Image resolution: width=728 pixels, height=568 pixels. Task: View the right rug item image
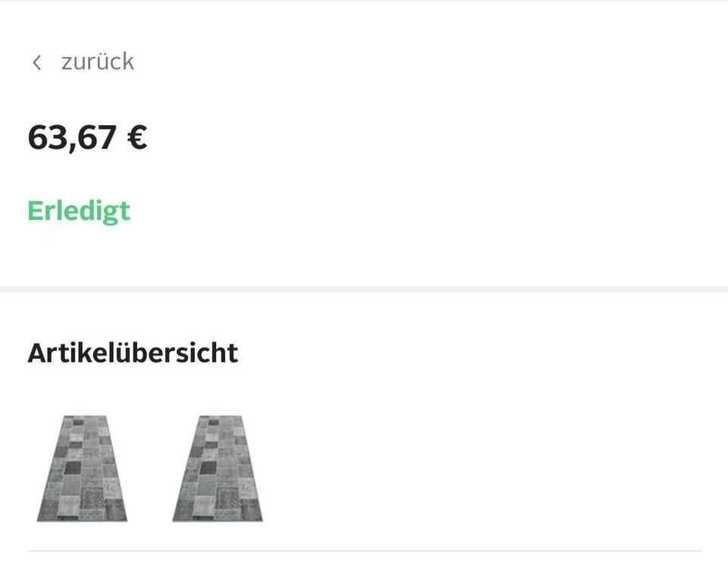[x=218, y=468]
